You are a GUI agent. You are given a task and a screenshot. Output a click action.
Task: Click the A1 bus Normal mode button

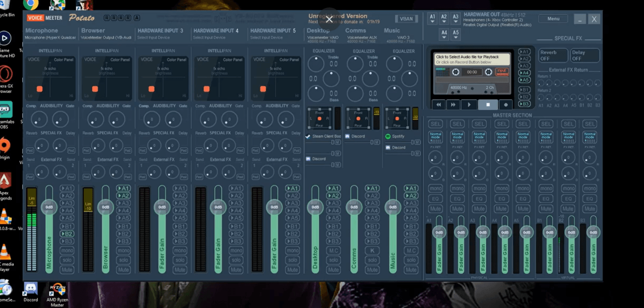(x=435, y=137)
